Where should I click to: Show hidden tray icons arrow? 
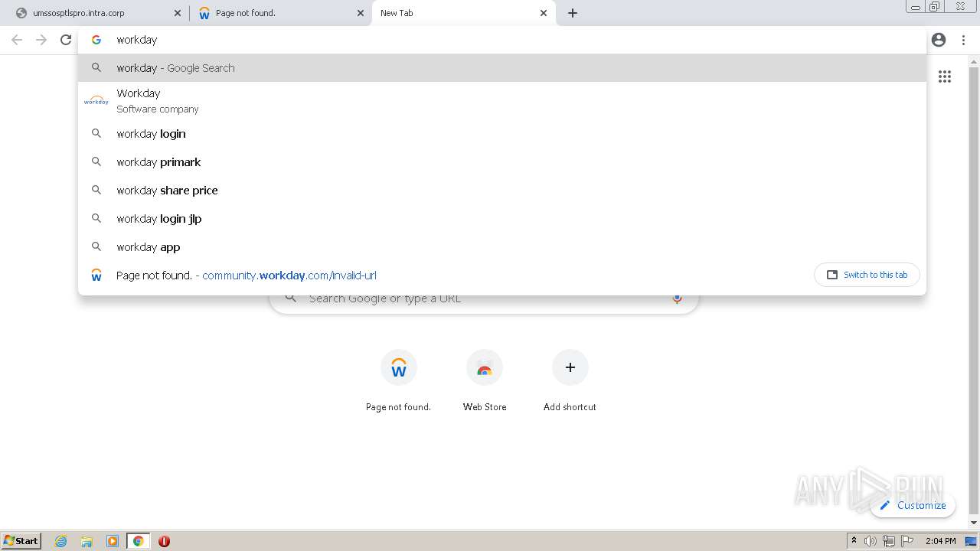pos(854,541)
